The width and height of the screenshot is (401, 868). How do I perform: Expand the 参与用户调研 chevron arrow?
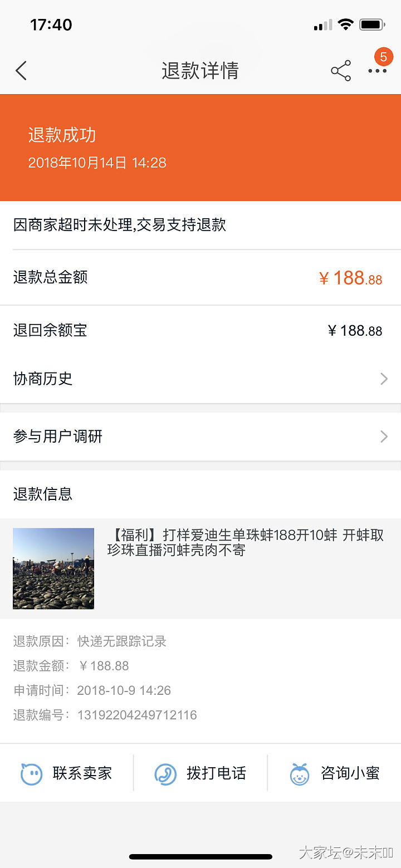pos(384,437)
